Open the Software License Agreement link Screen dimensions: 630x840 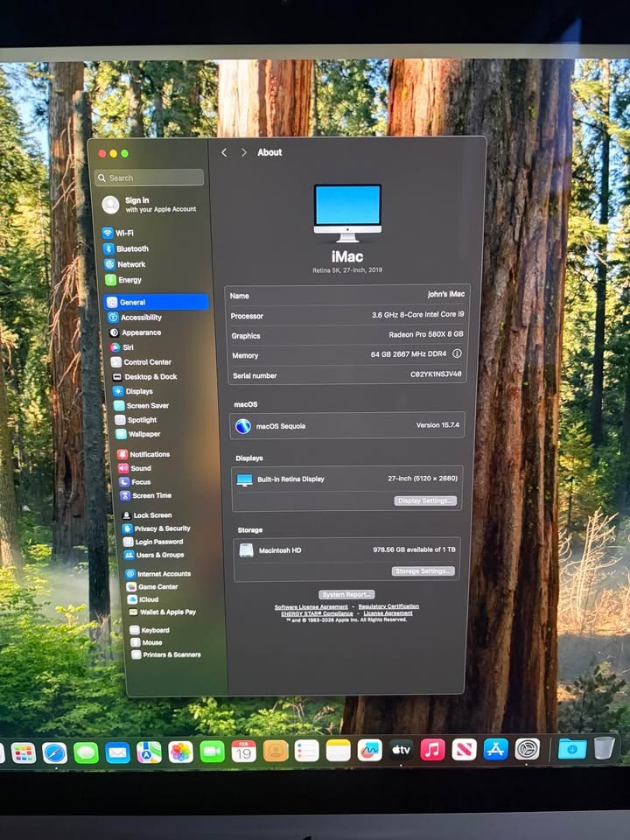coord(311,607)
